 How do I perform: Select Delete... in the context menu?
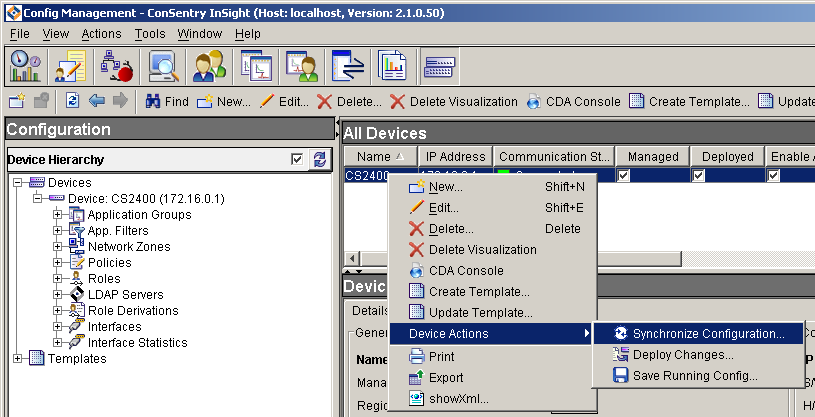coord(492,229)
